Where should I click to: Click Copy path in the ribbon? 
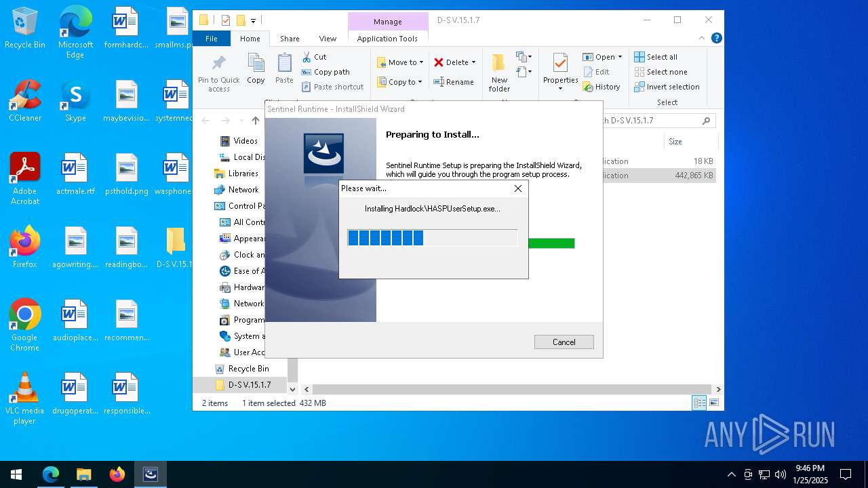(x=325, y=72)
